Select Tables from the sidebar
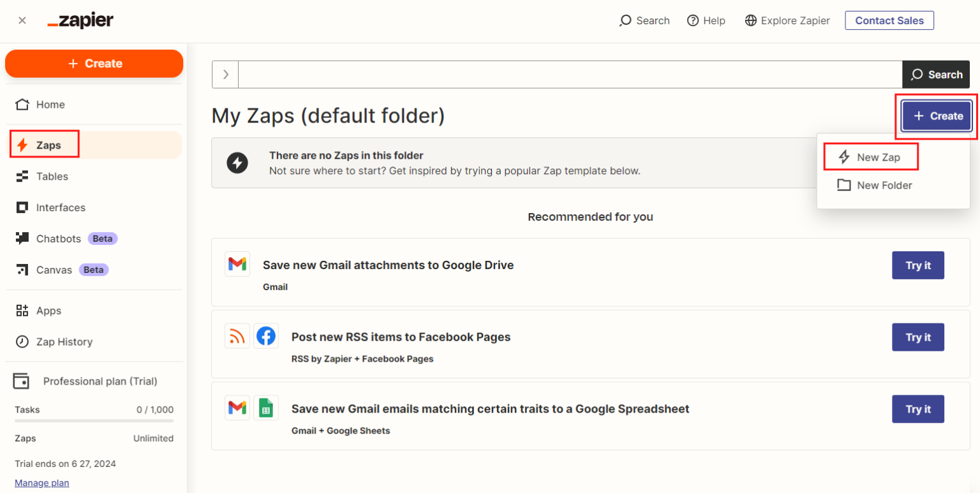The width and height of the screenshot is (980, 493). tap(52, 176)
